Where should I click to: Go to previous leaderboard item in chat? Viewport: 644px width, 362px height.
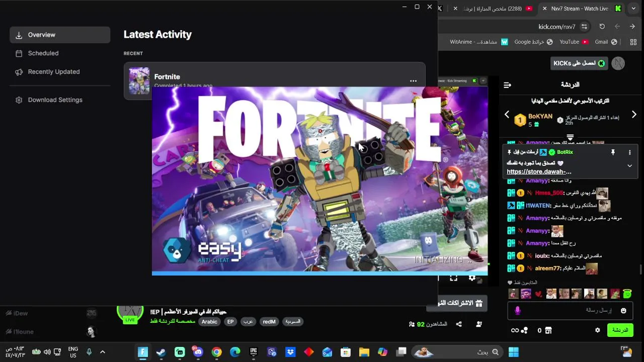507,115
